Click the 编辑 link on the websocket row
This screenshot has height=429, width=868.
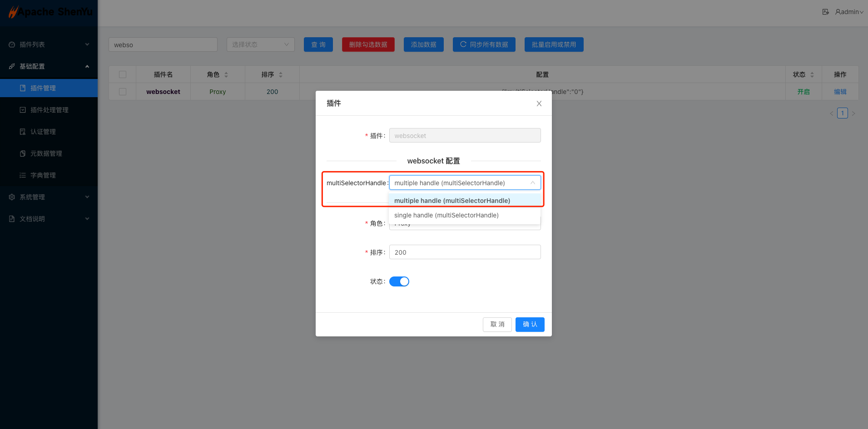pos(840,91)
